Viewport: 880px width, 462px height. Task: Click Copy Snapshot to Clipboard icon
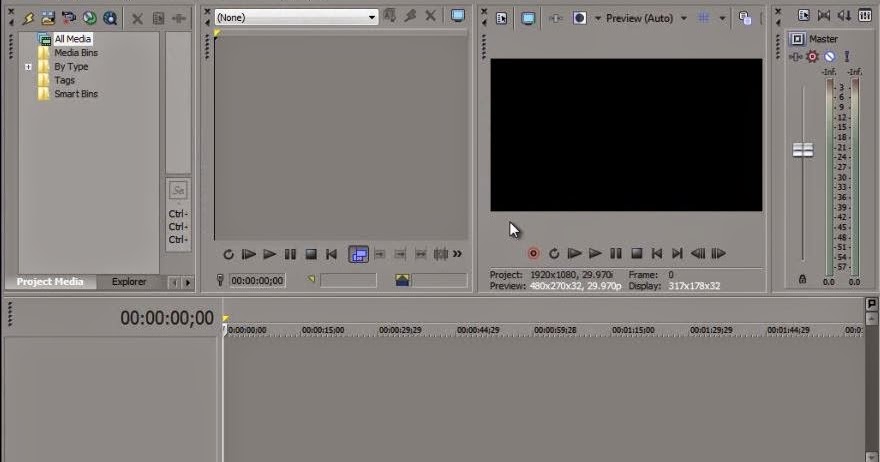click(745, 18)
